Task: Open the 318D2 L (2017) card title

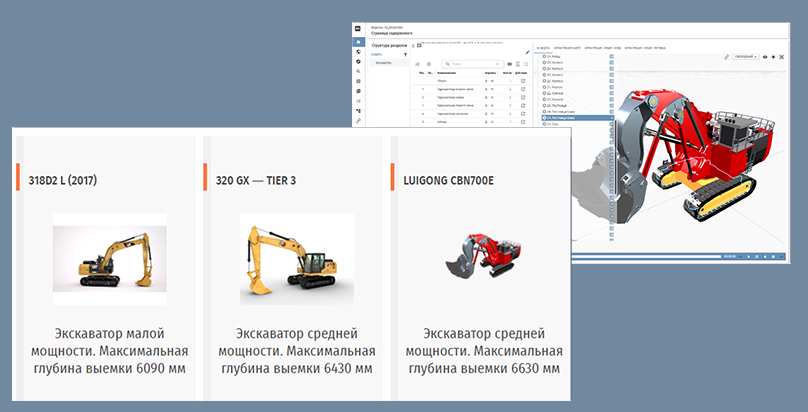Action: pos(62,180)
